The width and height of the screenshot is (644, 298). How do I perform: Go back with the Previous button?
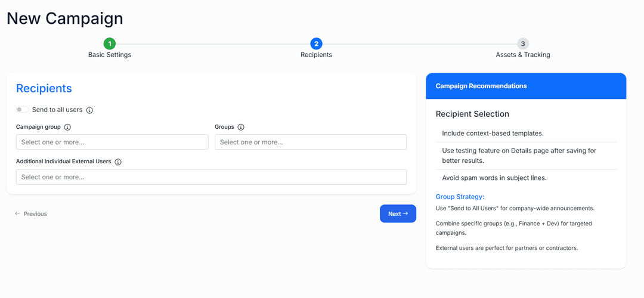[31, 214]
